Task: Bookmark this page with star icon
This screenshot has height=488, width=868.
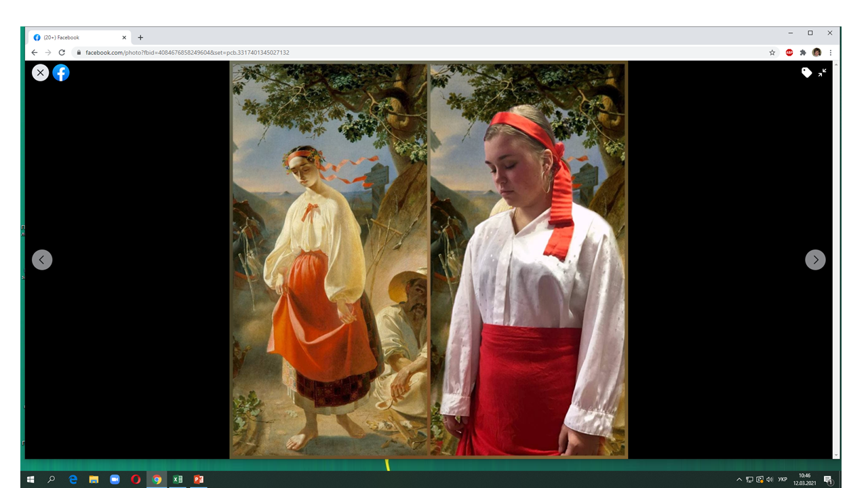Action: [772, 53]
